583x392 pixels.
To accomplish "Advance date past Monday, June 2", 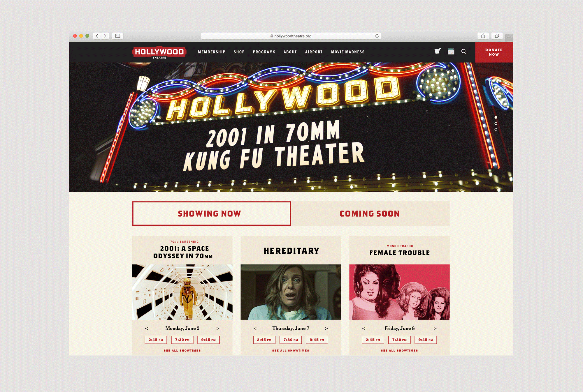I will (x=218, y=329).
